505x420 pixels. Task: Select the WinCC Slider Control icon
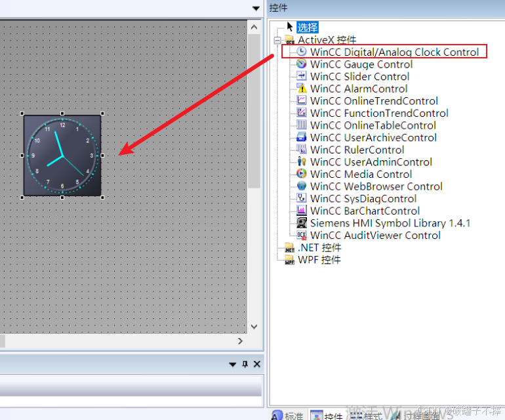302,76
